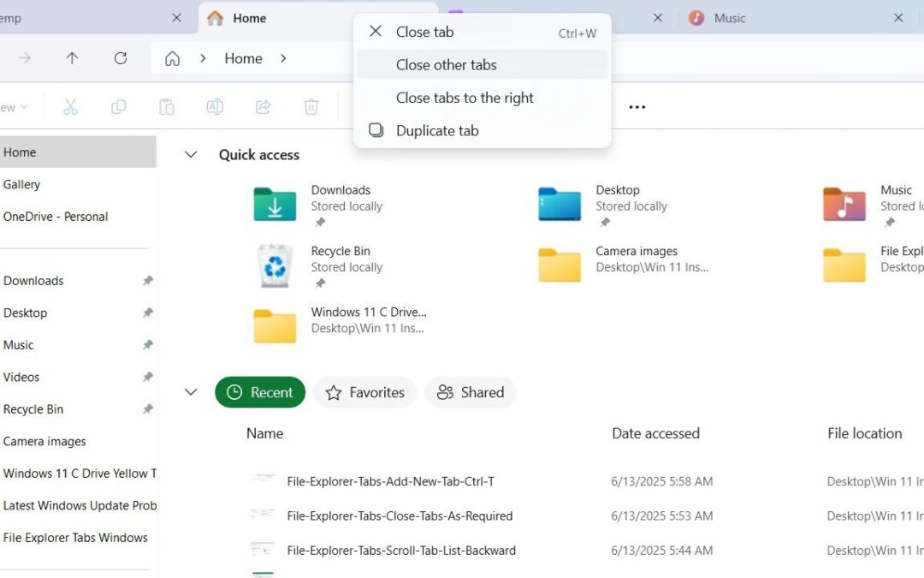924x578 pixels.
Task: Open the See more ellipsis in the toolbar
Action: [x=637, y=106]
